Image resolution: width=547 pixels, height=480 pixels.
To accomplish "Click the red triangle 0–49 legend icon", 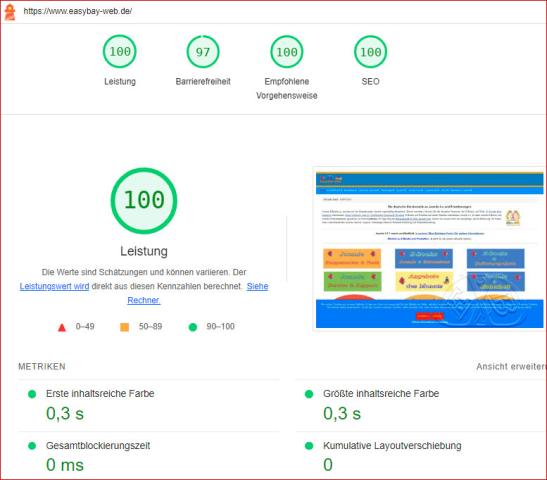I will point(62,327).
